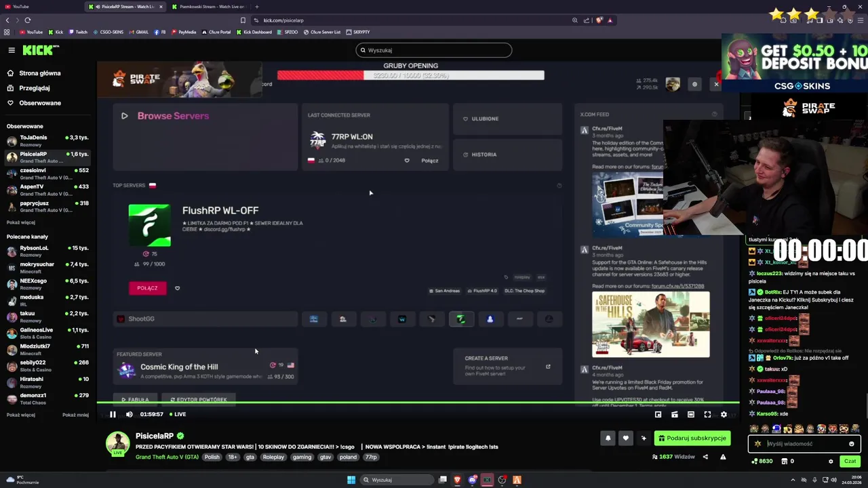
Task: Click the share page icon in address bar
Action: click(x=587, y=20)
